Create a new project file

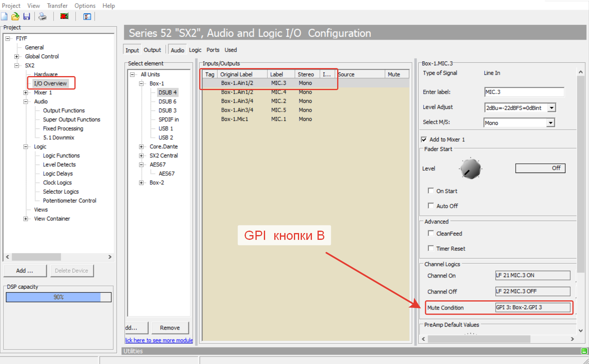[4, 16]
